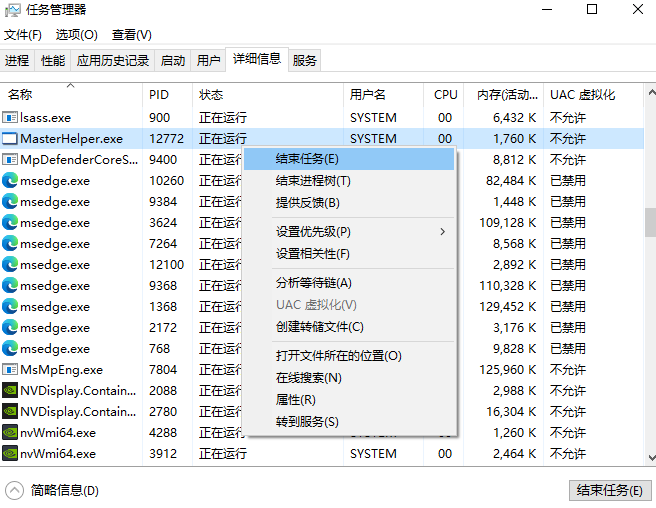Sort by the 内存(活动... column header
Screen dimensions: 656x508
pyautogui.click(x=503, y=95)
